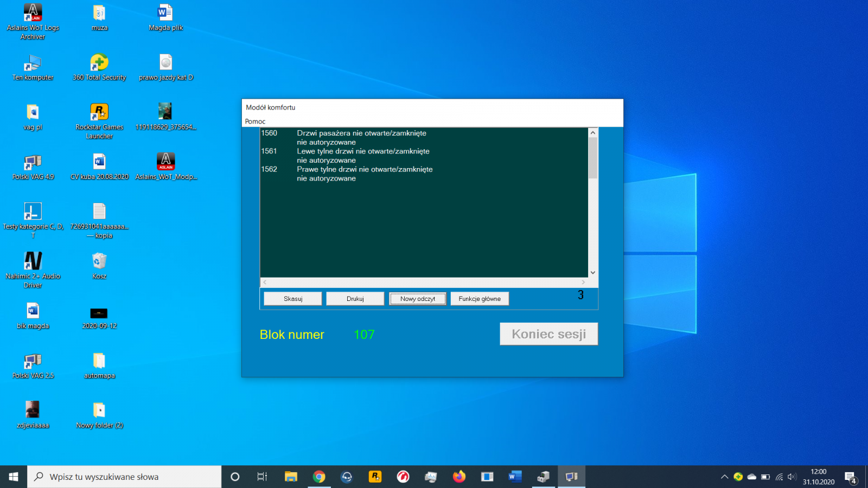868x488 pixels.
Task: Open the Pomoc menu
Action: click(255, 121)
